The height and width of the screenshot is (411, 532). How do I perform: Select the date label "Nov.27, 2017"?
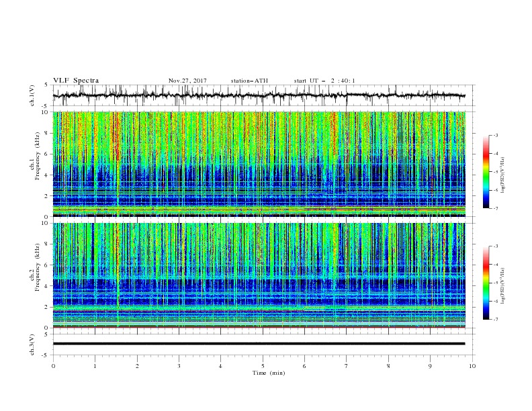click(x=187, y=81)
